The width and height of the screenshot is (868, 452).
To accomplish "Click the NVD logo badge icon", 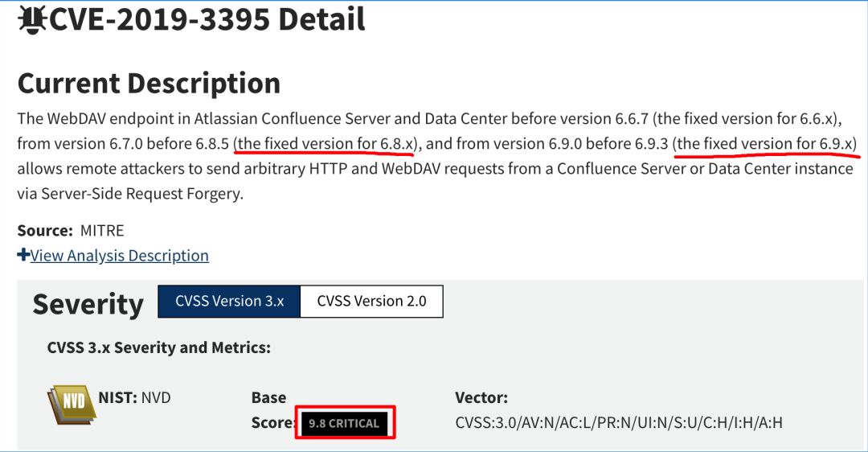I will (72, 405).
